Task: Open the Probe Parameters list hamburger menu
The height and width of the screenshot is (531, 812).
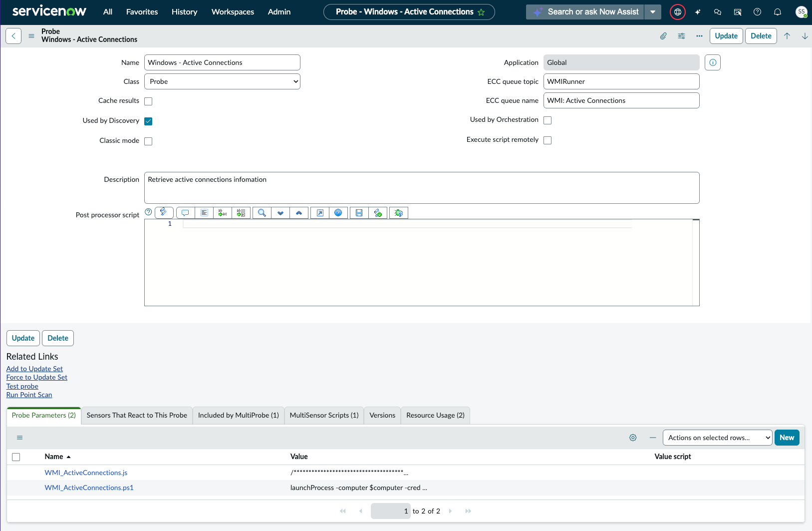Action: [x=19, y=438]
